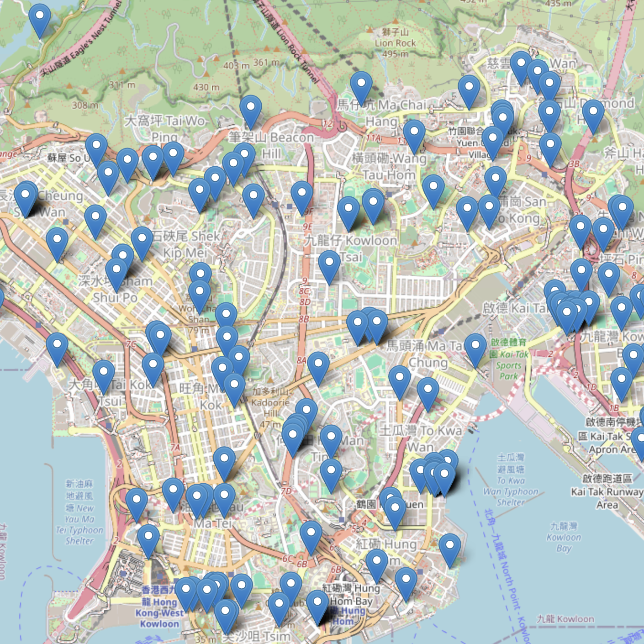This screenshot has width=644, height=644.
Task: Select the marker directly above Beacon Hill label
Action: (x=251, y=112)
